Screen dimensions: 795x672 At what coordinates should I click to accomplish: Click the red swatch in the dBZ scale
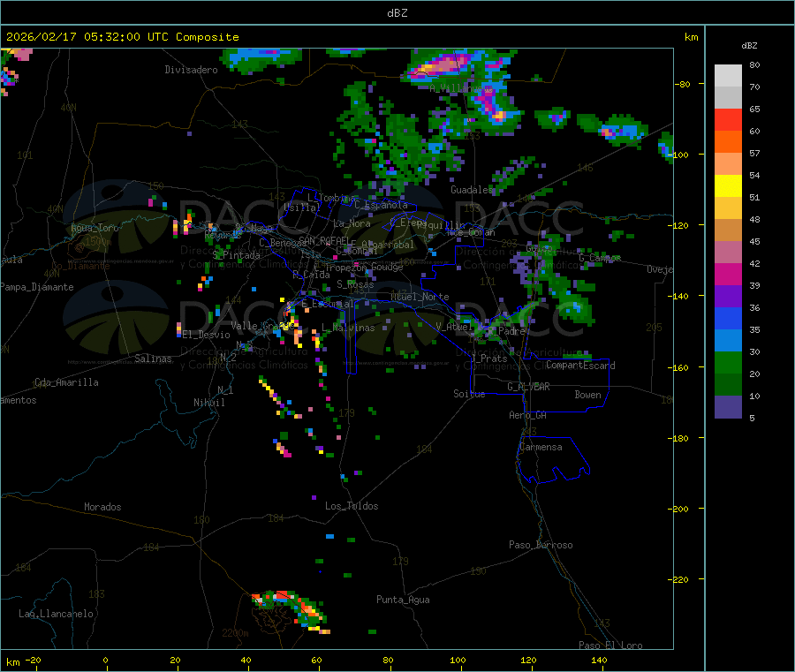[728, 119]
